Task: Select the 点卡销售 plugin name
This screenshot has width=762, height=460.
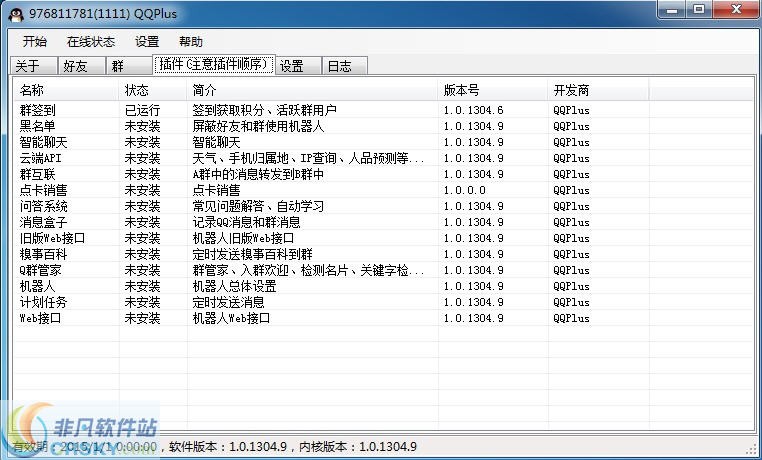Action: tap(43, 190)
